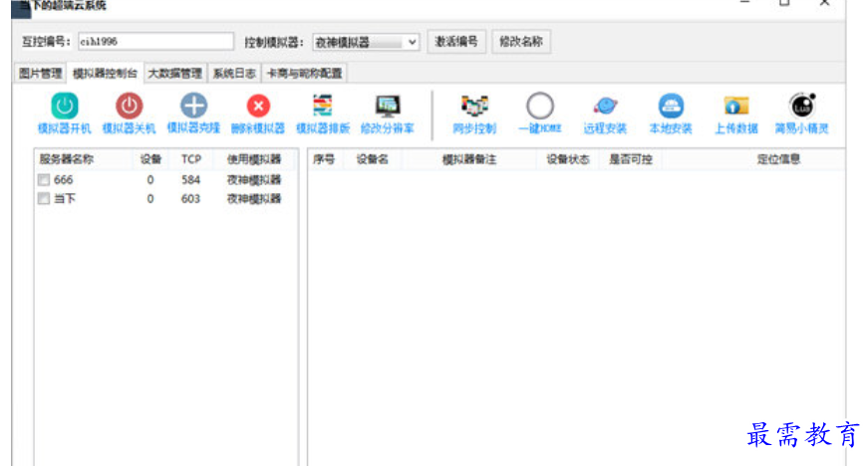Screen dimensions: 868x466
Task: Click the 上传数据 upload folder icon
Action: tap(735, 106)
